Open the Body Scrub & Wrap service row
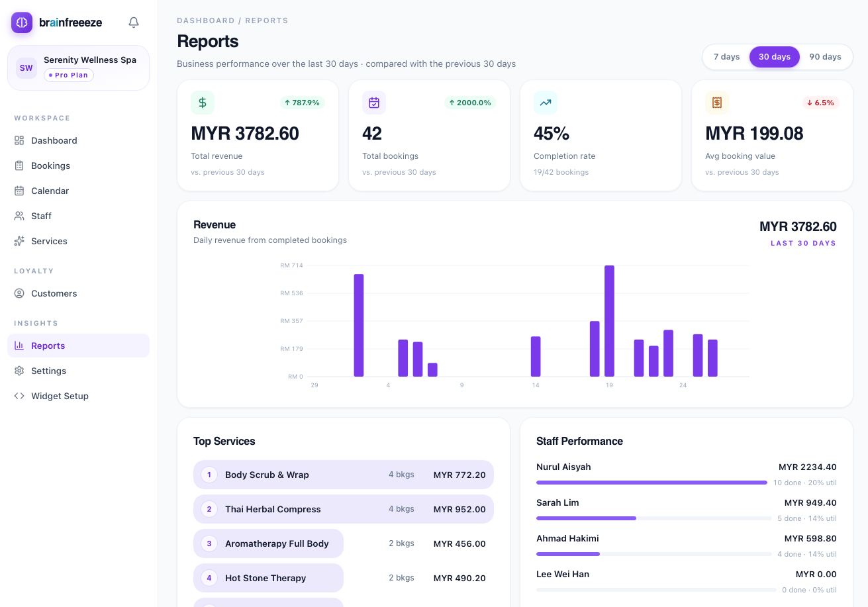 [344, 475]
